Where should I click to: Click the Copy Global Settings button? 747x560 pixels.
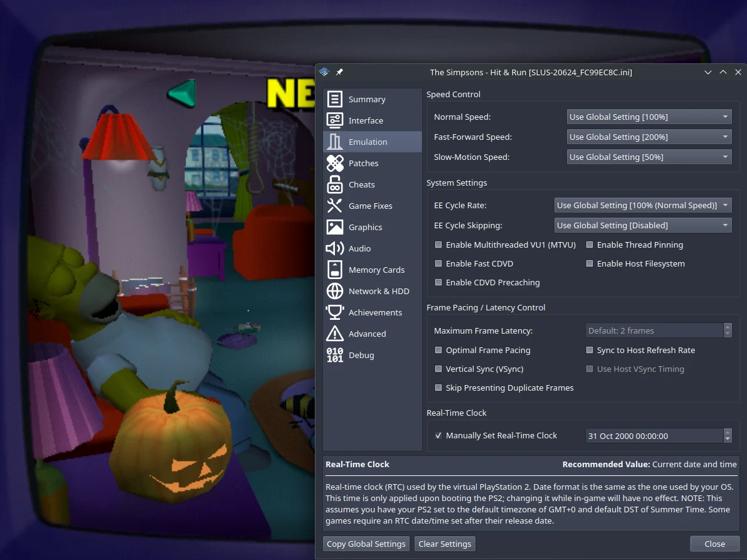366,544
